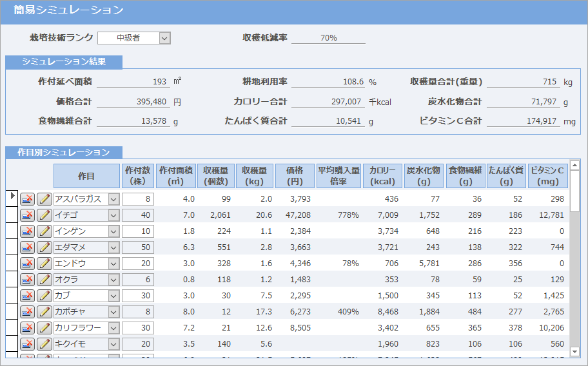Click the pencil edit icon for the イチゴ row
The image size is (588, 366).
pos(44,215)
